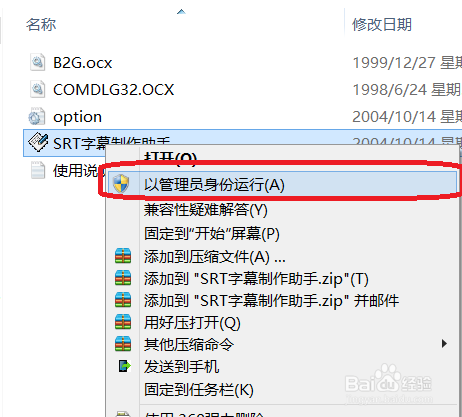Click the admin shield icon in the menu
The height and width of the screenshot is (417, 462).
(121, 184)
